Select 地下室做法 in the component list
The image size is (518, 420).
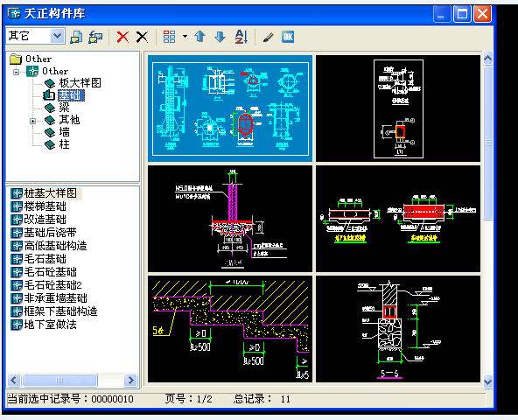(x=50, y=324)
